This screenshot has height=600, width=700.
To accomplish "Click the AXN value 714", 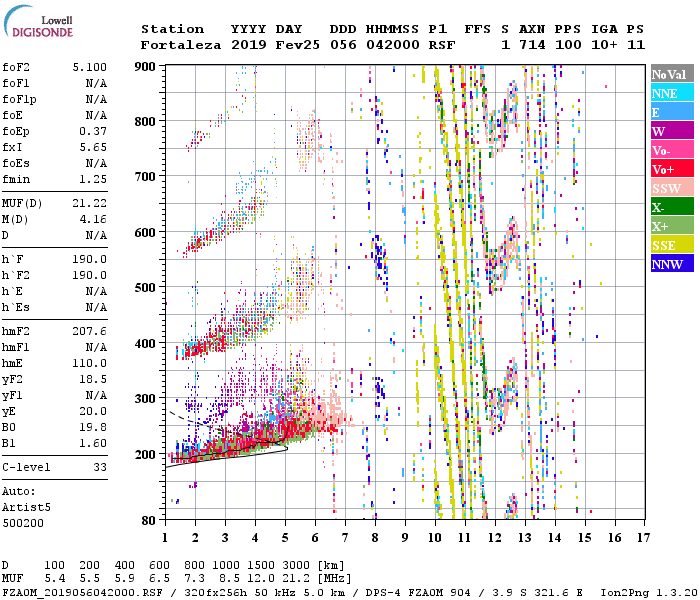I will (x=532, y=45).
